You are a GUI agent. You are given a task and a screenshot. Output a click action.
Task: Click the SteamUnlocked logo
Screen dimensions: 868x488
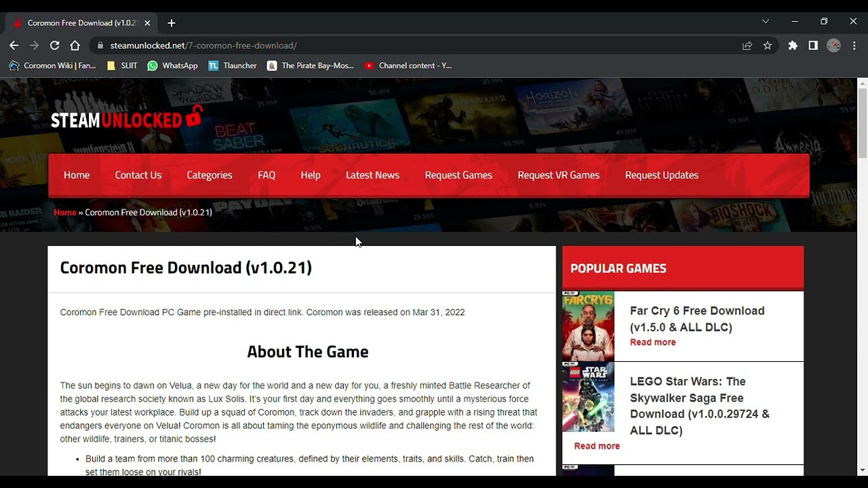coord(126,119)
